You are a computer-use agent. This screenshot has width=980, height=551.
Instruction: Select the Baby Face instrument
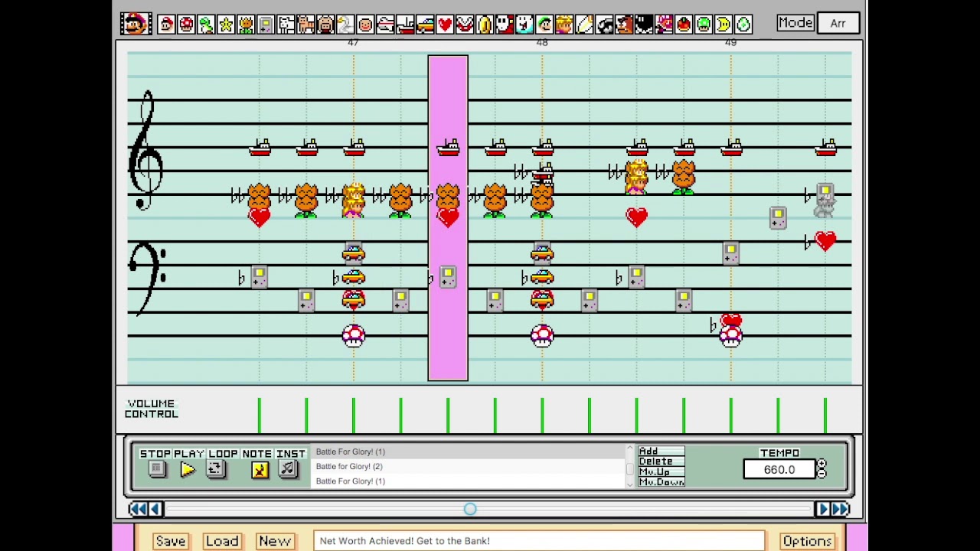click(365, 24)
